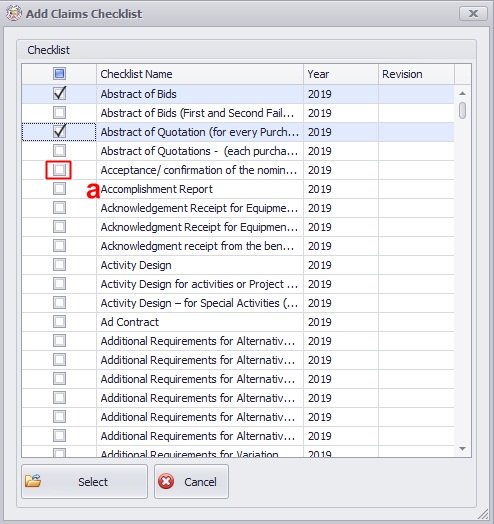Click the red X icon on the Cancel button
Screen dimensions: 494x524
[x=166, y=482]
